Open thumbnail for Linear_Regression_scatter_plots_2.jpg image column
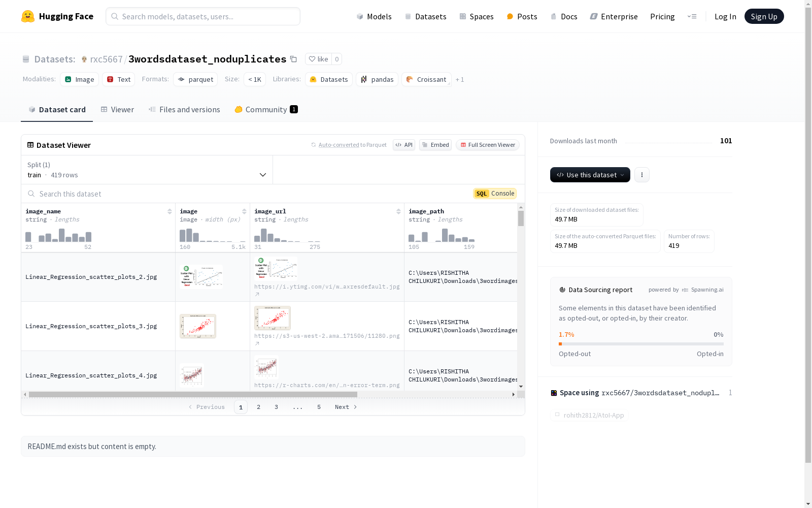The image size is (812, 508). 201,277
